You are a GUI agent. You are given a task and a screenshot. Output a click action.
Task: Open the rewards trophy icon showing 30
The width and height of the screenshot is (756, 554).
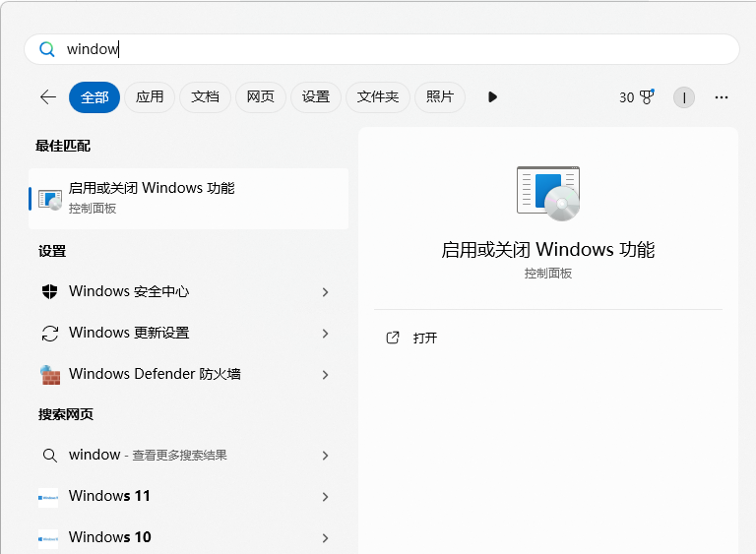click(637, 97)
